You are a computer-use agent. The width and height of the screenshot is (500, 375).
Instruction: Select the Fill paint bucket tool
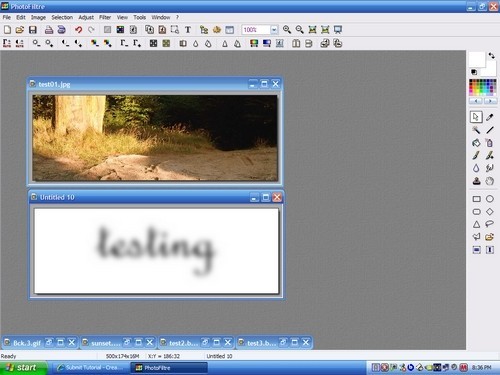coord(476,143)
